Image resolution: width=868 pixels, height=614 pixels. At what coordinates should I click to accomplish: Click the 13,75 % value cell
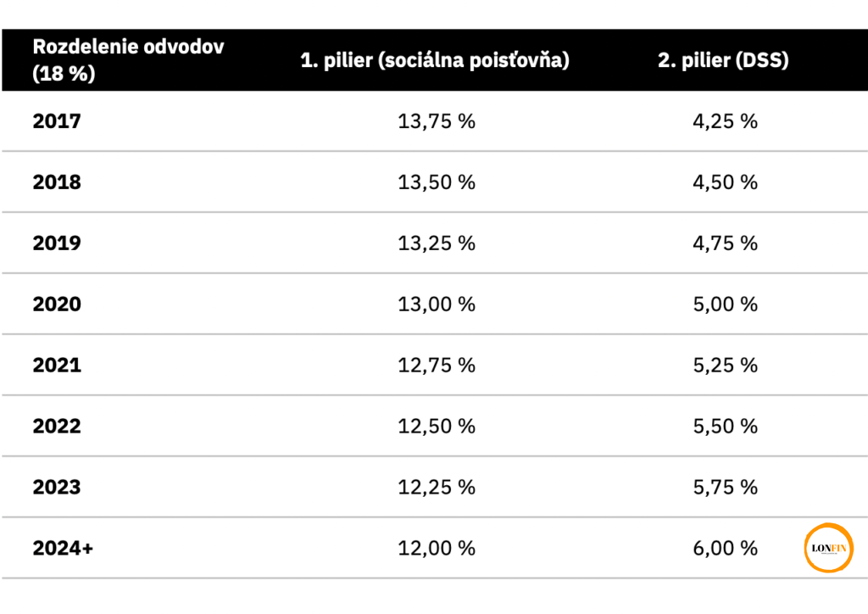pos(437,121)
